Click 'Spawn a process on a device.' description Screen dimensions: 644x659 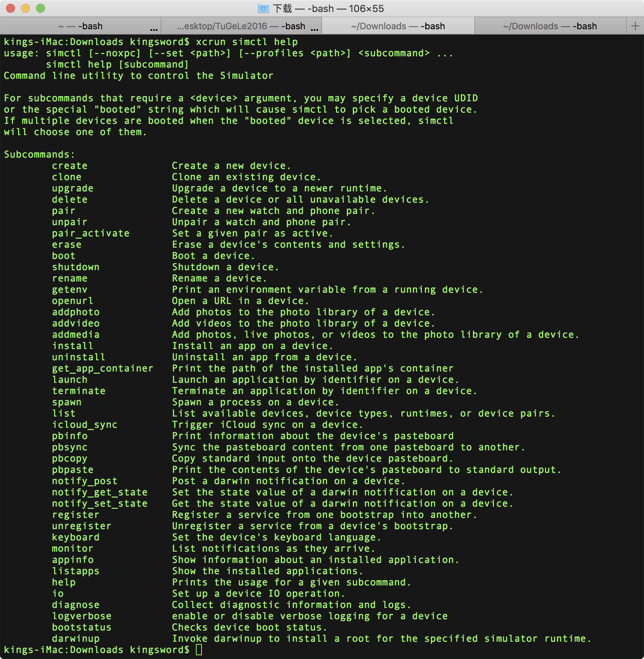(256, 402)
